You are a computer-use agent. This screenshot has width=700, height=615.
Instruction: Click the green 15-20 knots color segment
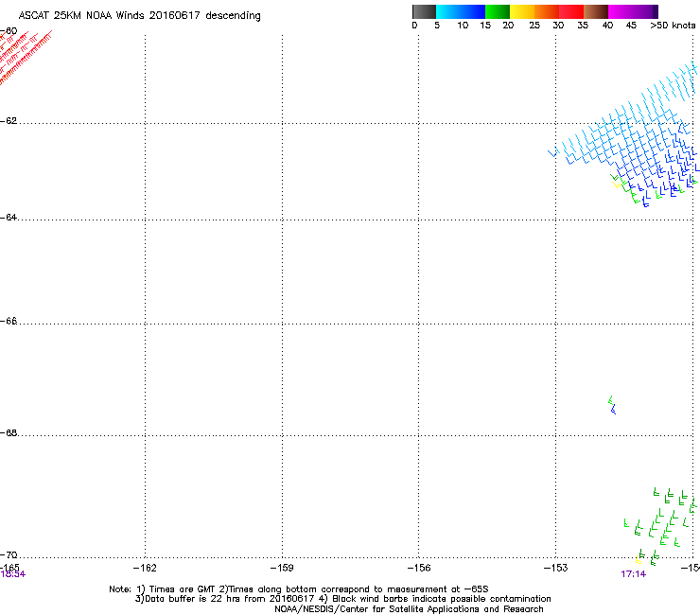tap(498, 11)
